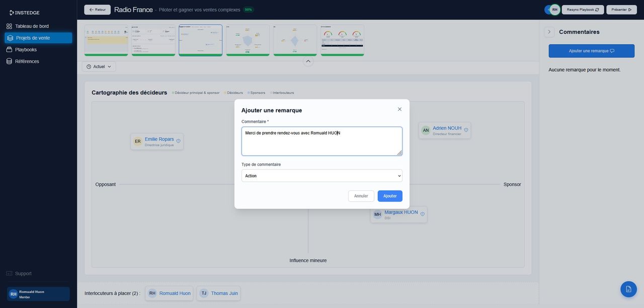Image resolution: width=644 pixels, height=308 pixels.
Task: Open Références via the database icon
Action: click(8, 60)
